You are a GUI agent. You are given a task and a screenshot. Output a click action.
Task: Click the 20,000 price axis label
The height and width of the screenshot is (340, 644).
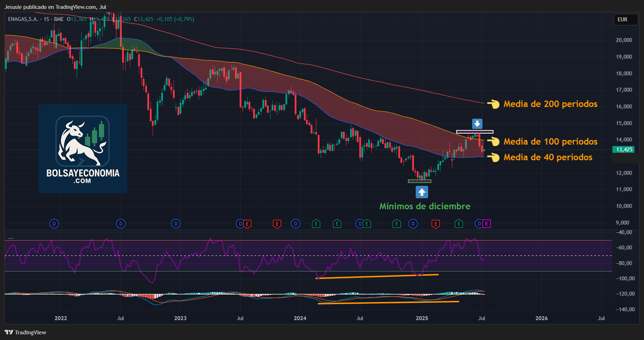pyautogui.click(x=624, y=40)
